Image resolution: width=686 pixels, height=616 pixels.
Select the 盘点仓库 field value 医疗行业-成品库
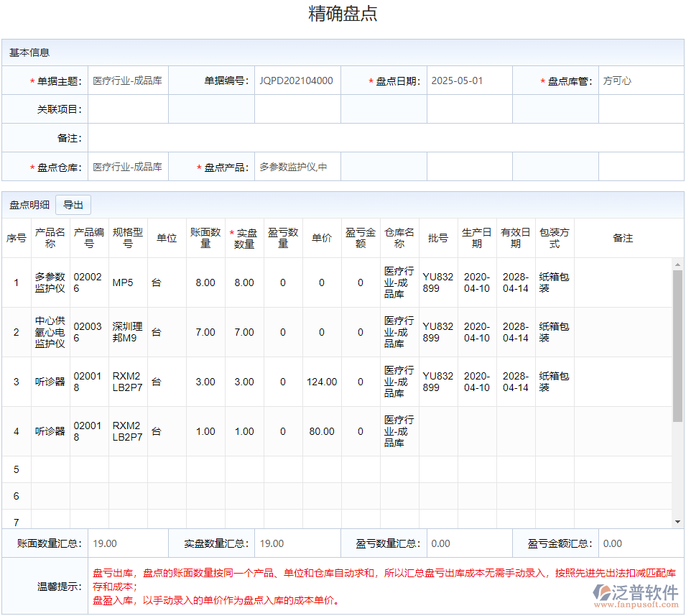coord(126,166)
